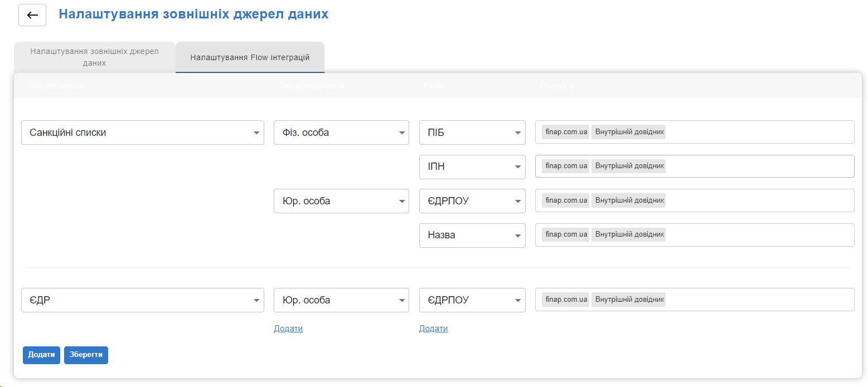Click Внутрішній довідник tag in the ІПН row
Screen dimensions: 868x387
629,166
